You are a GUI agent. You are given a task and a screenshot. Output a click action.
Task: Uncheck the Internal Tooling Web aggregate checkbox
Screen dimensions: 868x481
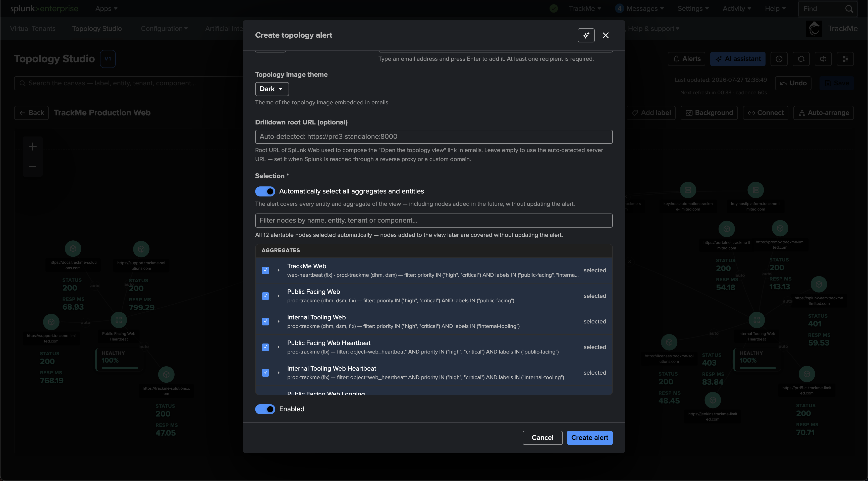pyautogui.click(x=265, y=321)
